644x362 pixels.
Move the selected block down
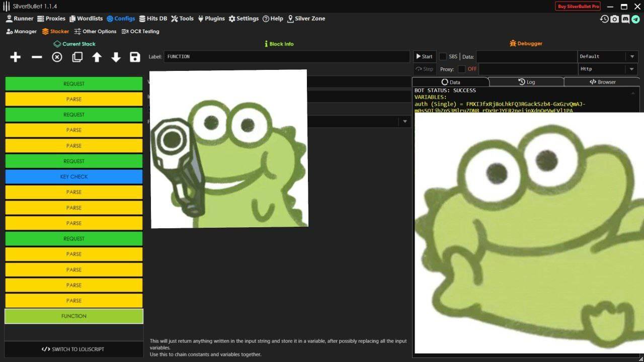point(116,57)
